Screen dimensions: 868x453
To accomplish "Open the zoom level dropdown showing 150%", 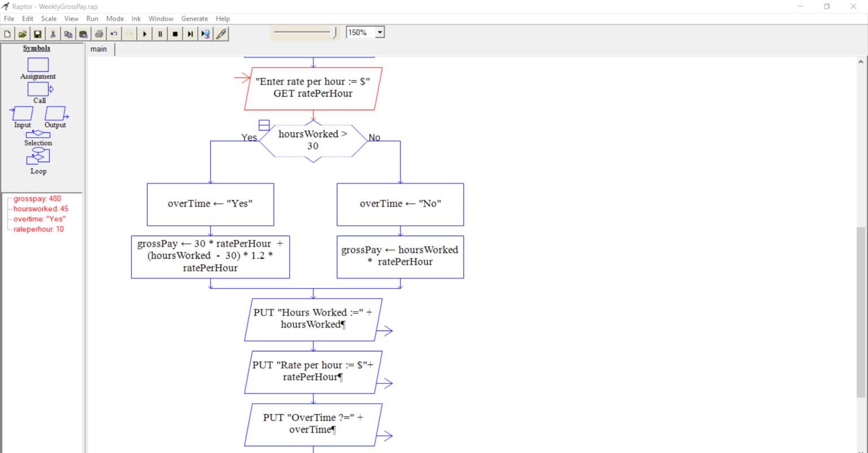I will [x=379, y=32].
